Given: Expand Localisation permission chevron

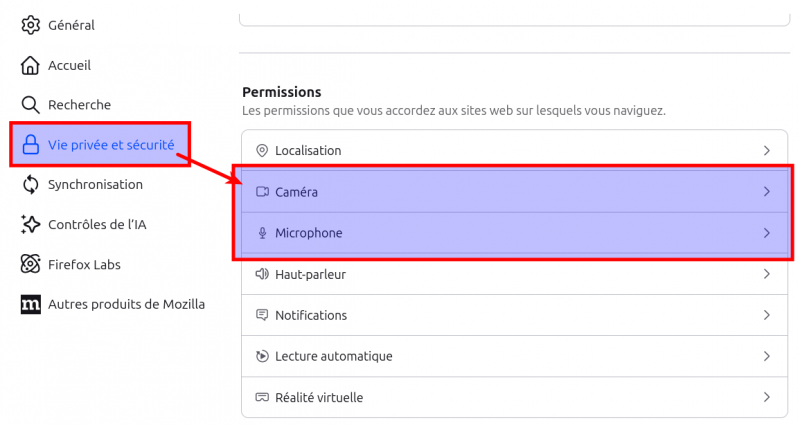Looking at the screenshot, I should tap(767, 151).
